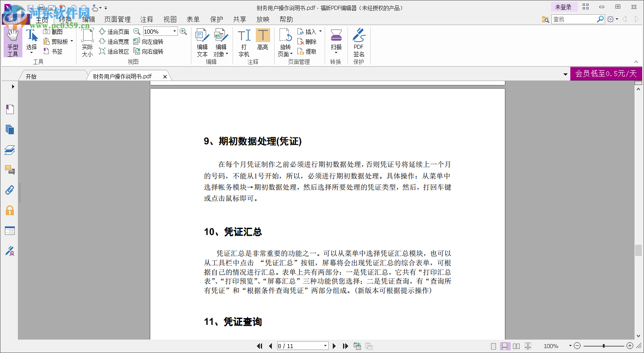Open the security panel with the lock icon
Viewport: 644px width, 353px height.
[10, 210]
